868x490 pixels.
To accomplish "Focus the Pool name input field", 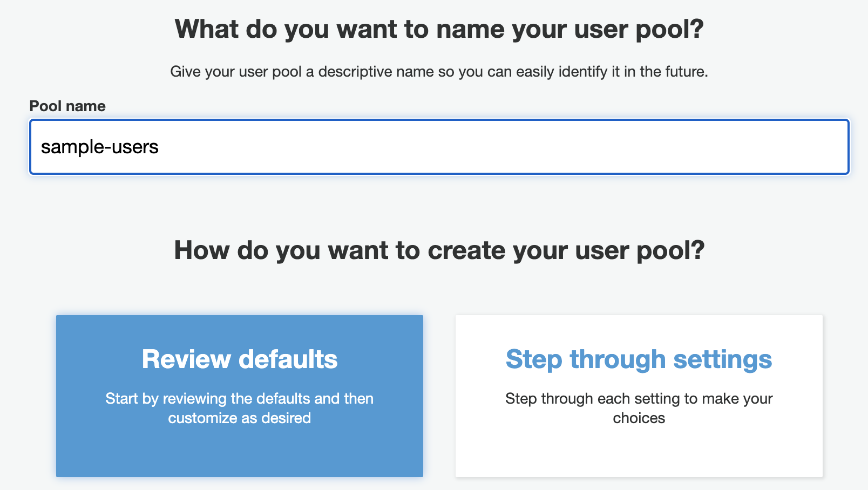I will pyautogui.click(x=439, y=147).
